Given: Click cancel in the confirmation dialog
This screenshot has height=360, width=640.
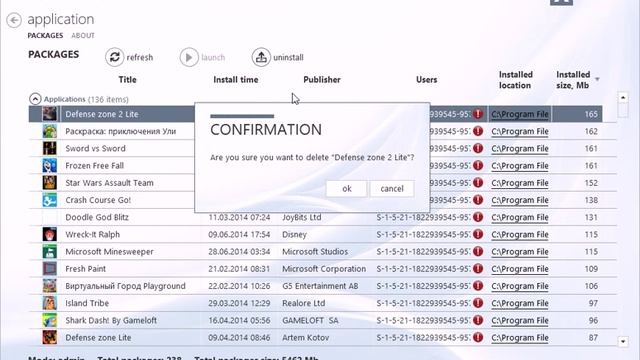Looking at the screenshot, I should (392, 189).
